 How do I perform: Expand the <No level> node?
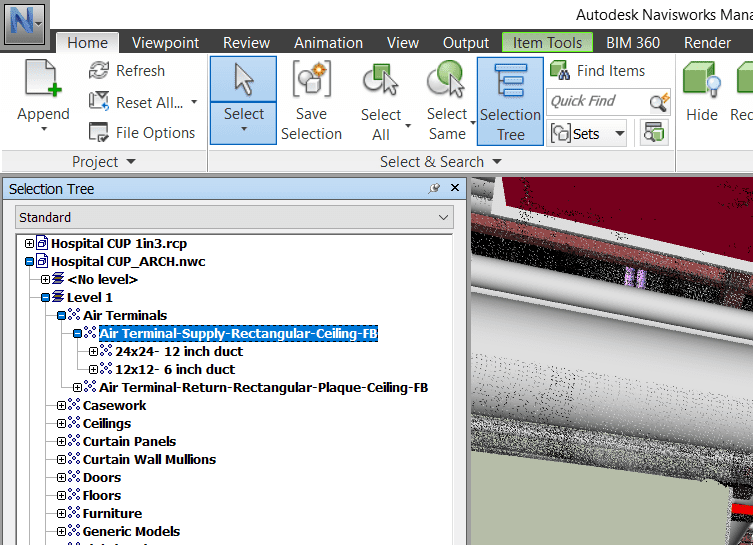(45, 279)
